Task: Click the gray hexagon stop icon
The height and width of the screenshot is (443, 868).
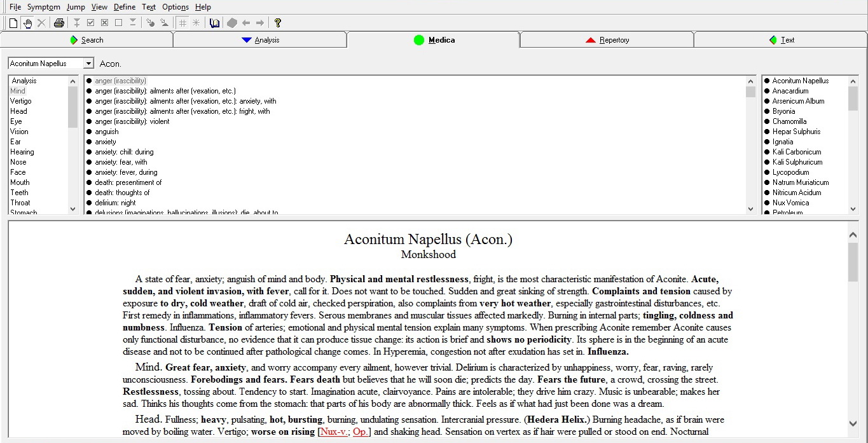Action: [x=232, y=23]
